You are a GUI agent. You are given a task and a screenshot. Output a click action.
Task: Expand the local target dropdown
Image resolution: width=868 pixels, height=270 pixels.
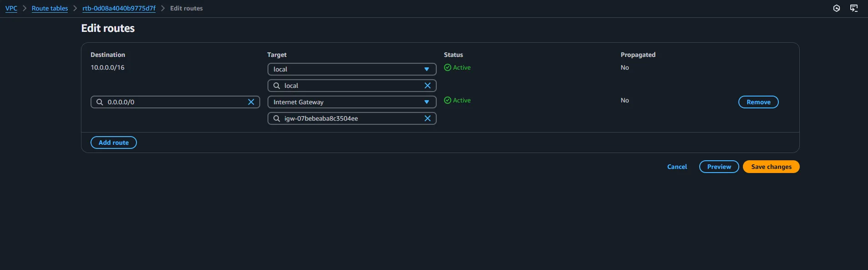352,69
